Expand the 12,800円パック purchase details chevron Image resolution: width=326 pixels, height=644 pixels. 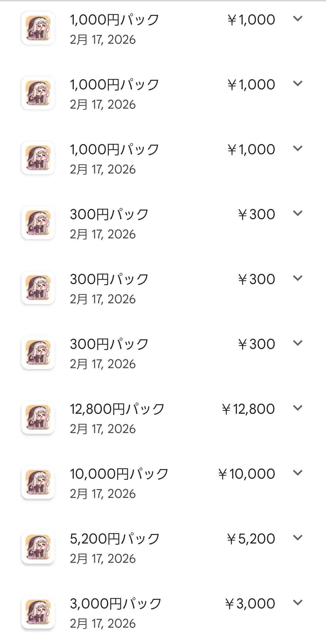(298, 408)
